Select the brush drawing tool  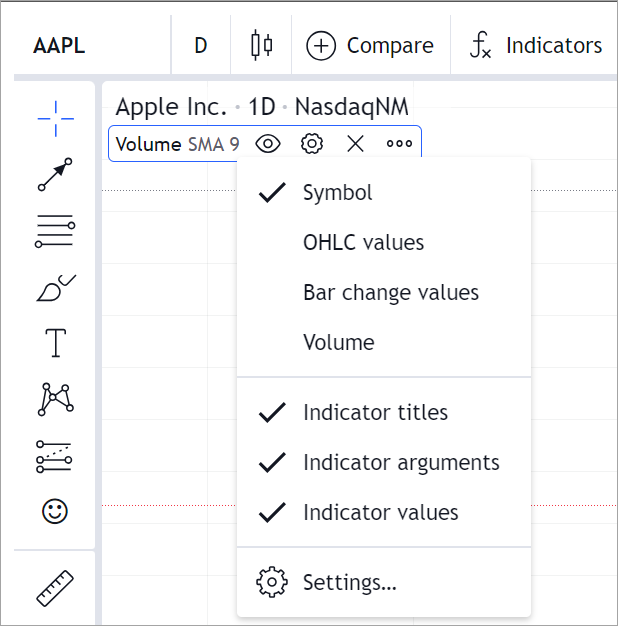55,287
